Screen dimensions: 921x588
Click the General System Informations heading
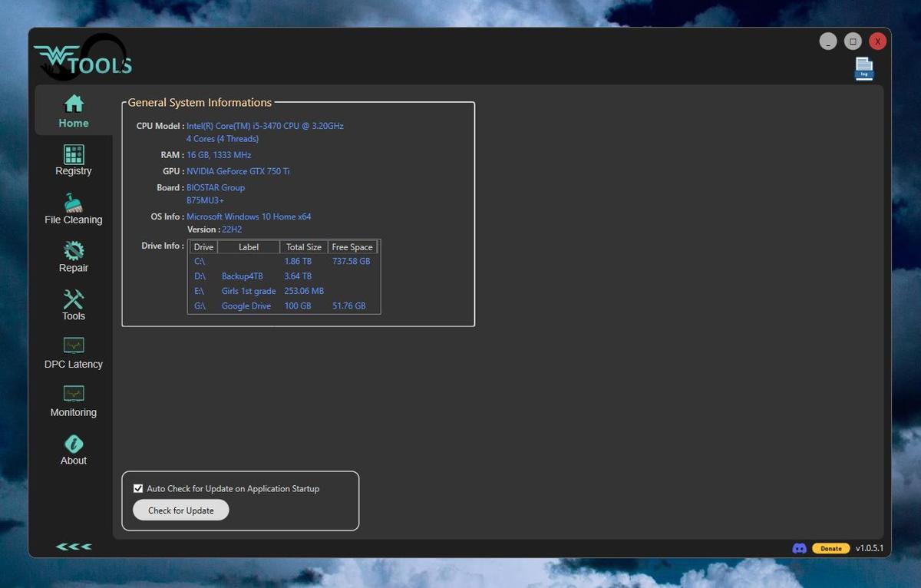[200, 102]
